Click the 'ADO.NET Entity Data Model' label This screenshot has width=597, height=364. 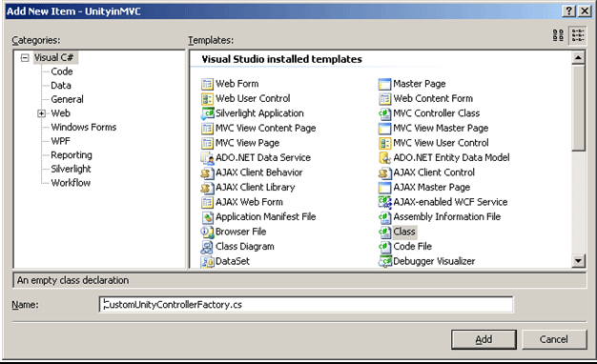pos(451,158)
